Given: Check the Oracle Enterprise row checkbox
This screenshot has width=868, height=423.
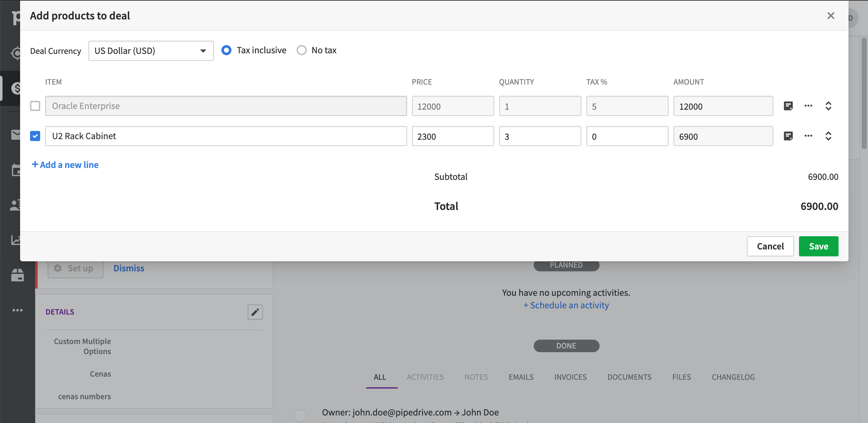Looking at the screenshot, I should click(35, 106).
